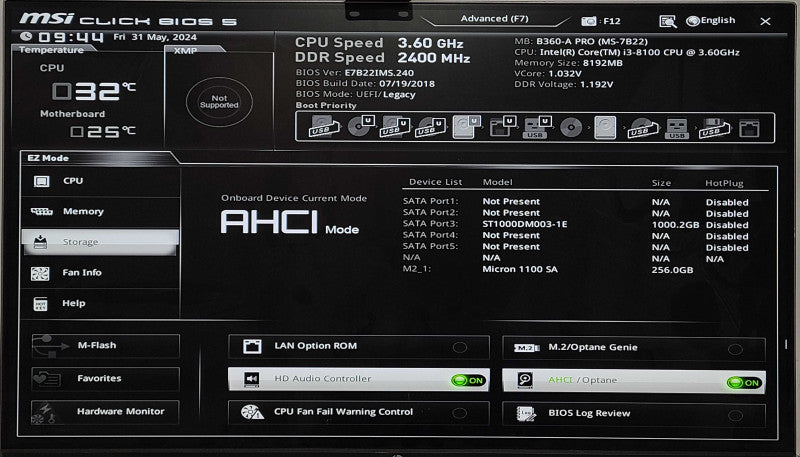The height and width of the screenshot is (457, 800).
Task: Click the "1000.2GB" size value
Action: pyautogui.click(x=676, y=225)
